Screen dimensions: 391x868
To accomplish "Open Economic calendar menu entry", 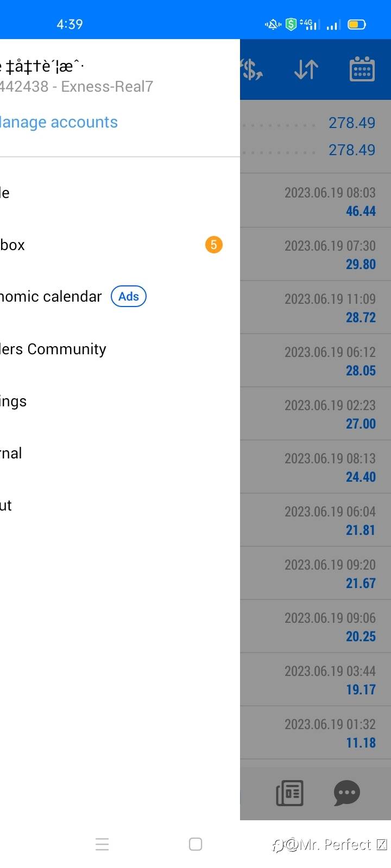I will (x=51, y=296).
